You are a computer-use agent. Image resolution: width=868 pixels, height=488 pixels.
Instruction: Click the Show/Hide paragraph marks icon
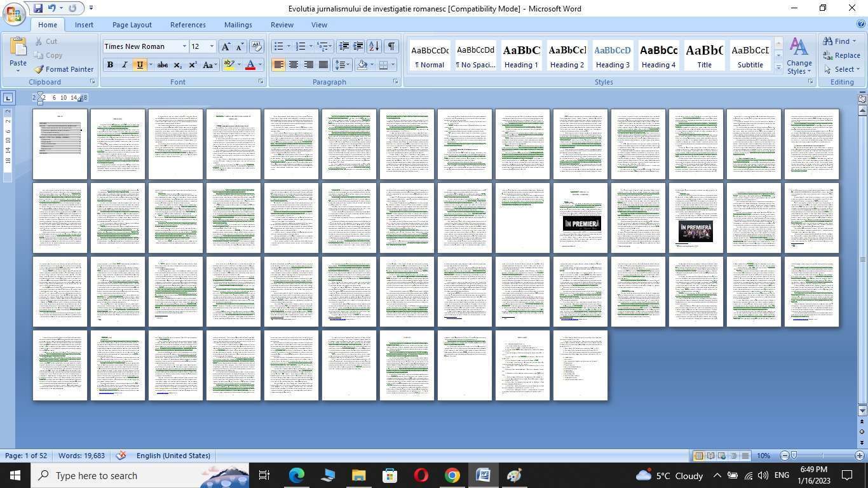pos(391,46)
